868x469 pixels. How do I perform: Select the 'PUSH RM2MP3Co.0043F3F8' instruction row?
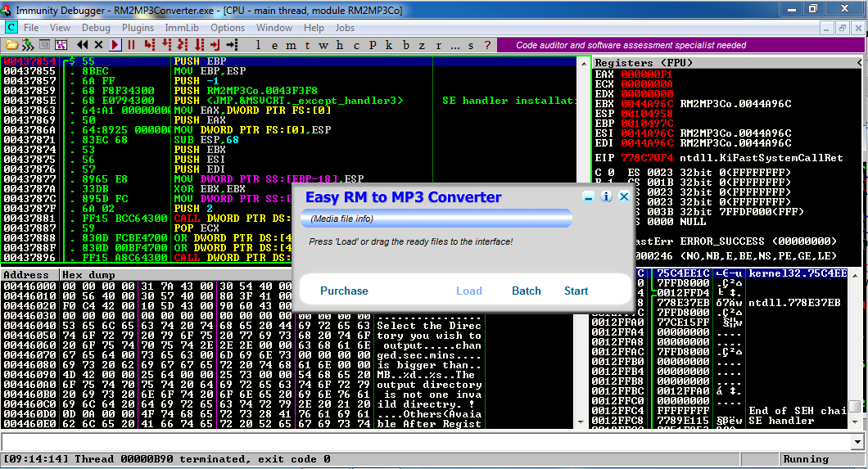point(290,90)
